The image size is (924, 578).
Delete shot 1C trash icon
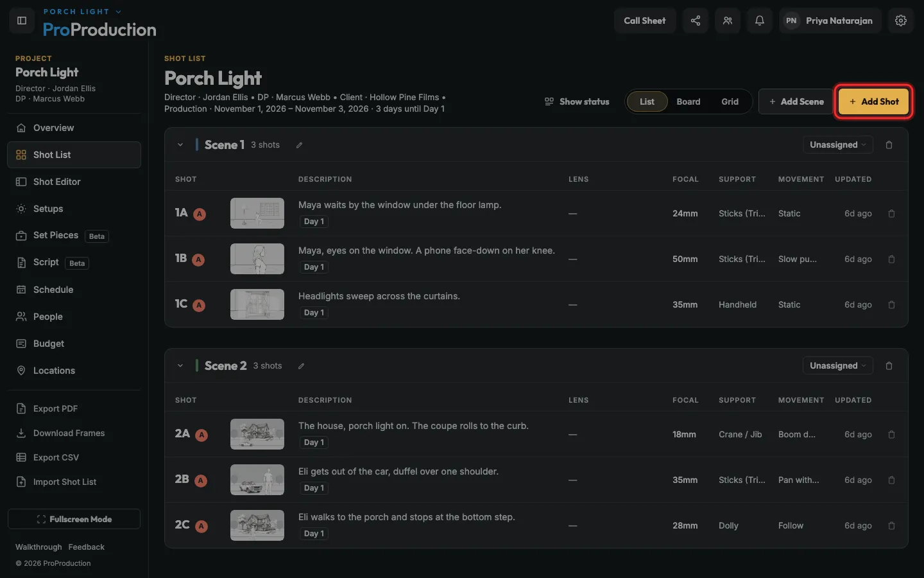(x=891, y=305)
